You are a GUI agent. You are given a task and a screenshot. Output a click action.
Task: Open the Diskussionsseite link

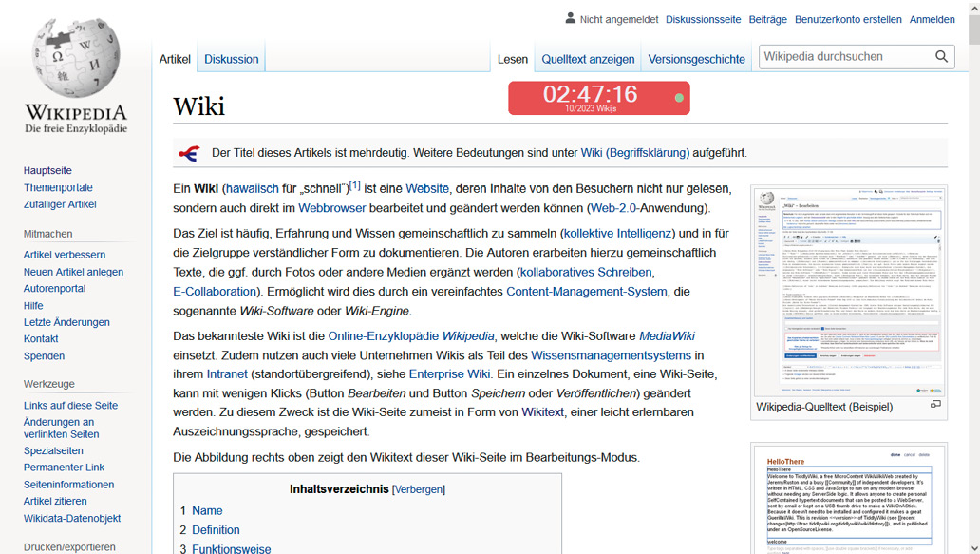pos(703,19)
